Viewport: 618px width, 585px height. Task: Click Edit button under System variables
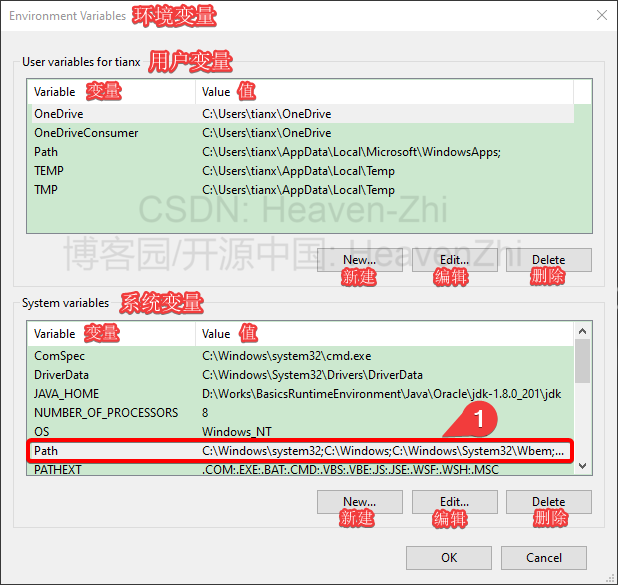coord(454,502)
